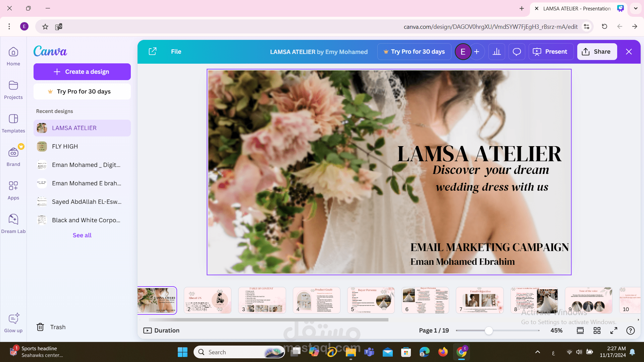Image resolution: width=644 pixels, height=362 pixels.
Task: Adjust the zoom slider handle
Action: pos(489,330)
